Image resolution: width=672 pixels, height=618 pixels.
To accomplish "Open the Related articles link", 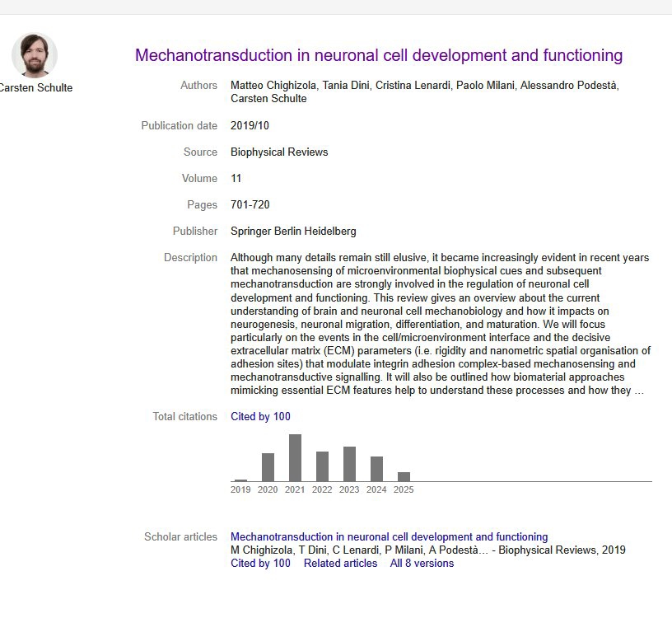I will pos(340,564).
